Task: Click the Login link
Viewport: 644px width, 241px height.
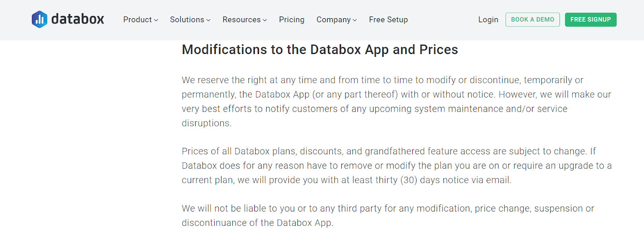Action: (x=488, y=20)
